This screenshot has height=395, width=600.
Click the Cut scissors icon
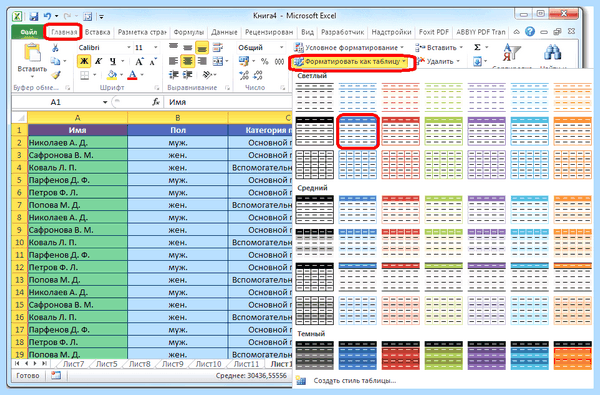pyautogui.click(x=55, y=47)
